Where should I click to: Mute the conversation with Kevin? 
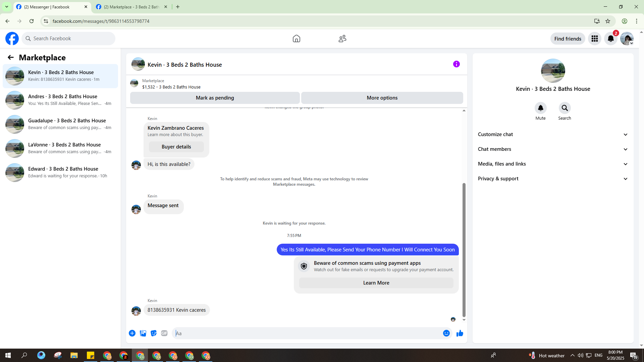pos(540,108)
